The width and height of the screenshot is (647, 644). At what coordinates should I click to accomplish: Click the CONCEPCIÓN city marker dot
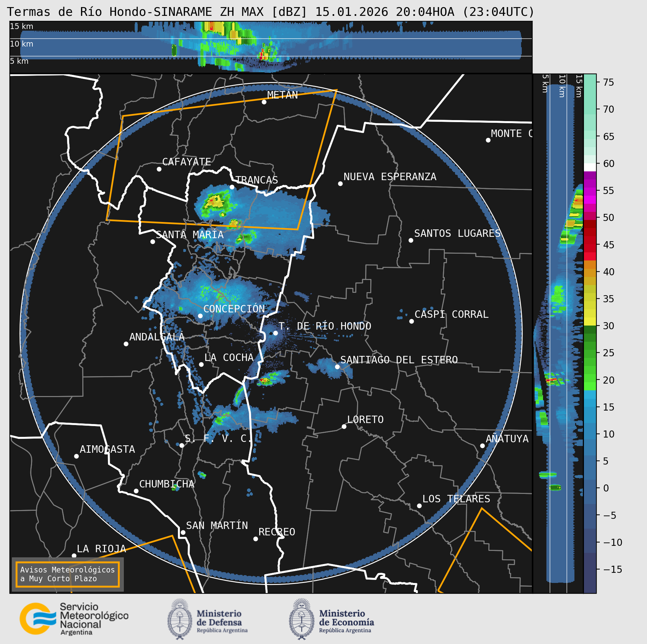coord(200,316)
